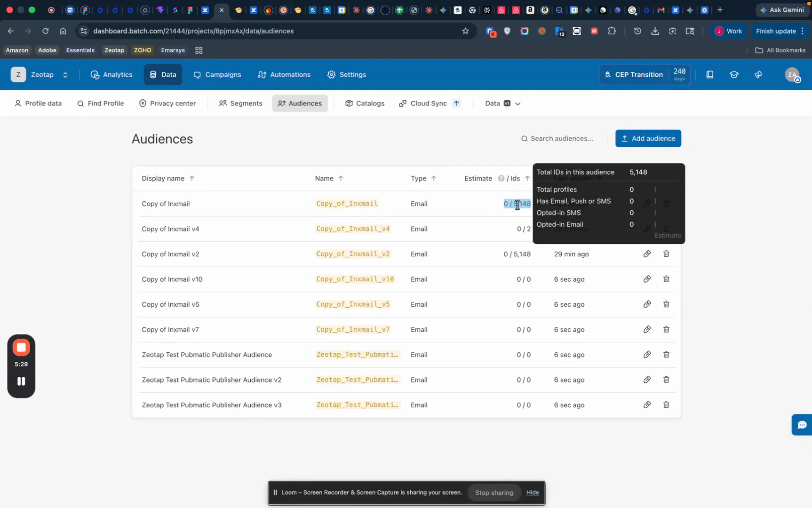
Task: Click the CEP Transition button
Action: point(645,74)
